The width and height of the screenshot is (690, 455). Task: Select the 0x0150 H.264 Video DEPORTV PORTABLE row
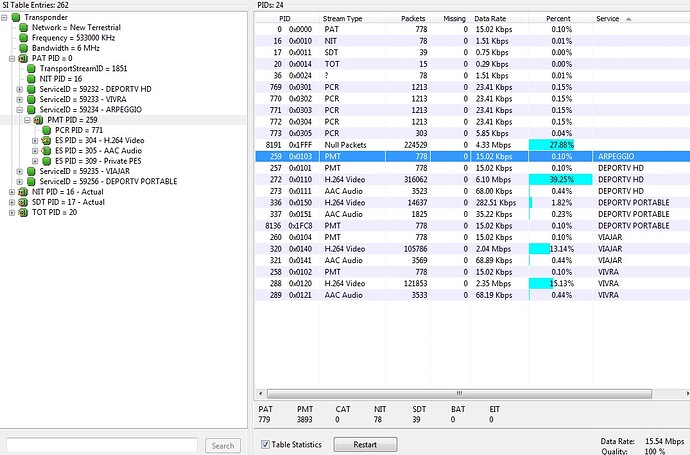click(x=473, y=202)
